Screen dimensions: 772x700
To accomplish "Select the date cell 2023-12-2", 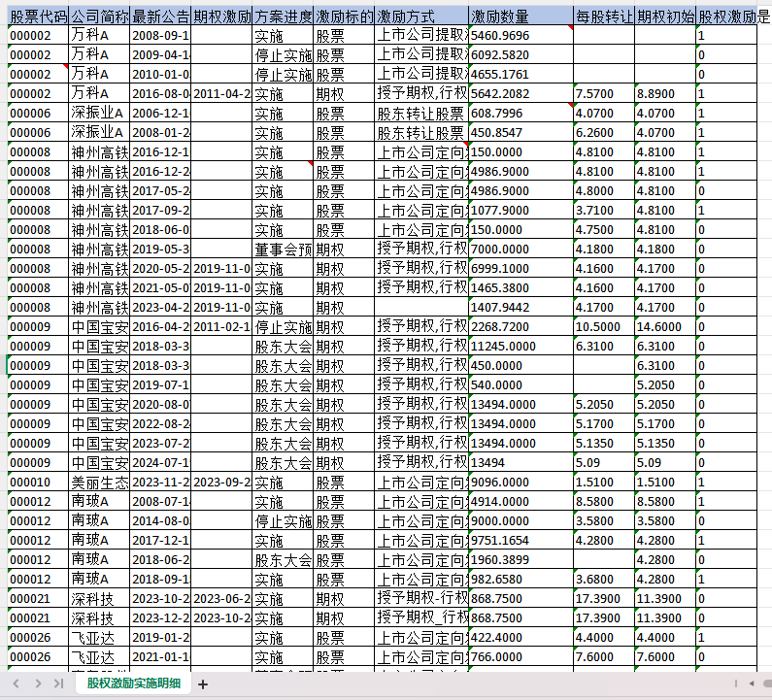I will [x=160, y=618].
